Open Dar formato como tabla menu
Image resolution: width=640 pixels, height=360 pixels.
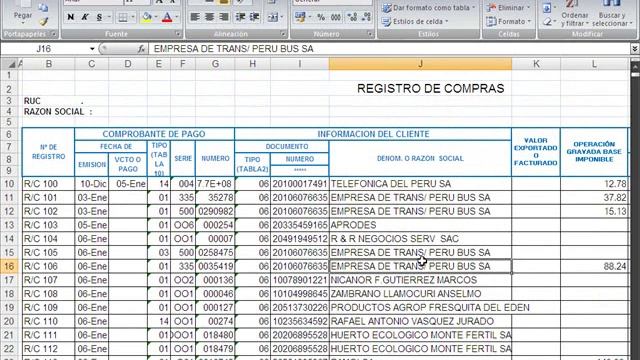pos(429,8)
